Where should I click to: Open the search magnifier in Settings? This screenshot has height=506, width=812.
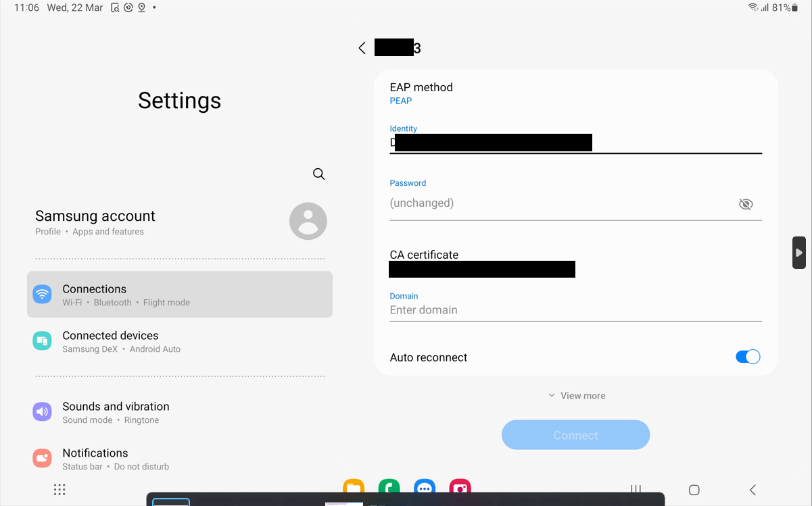(318, 174)
